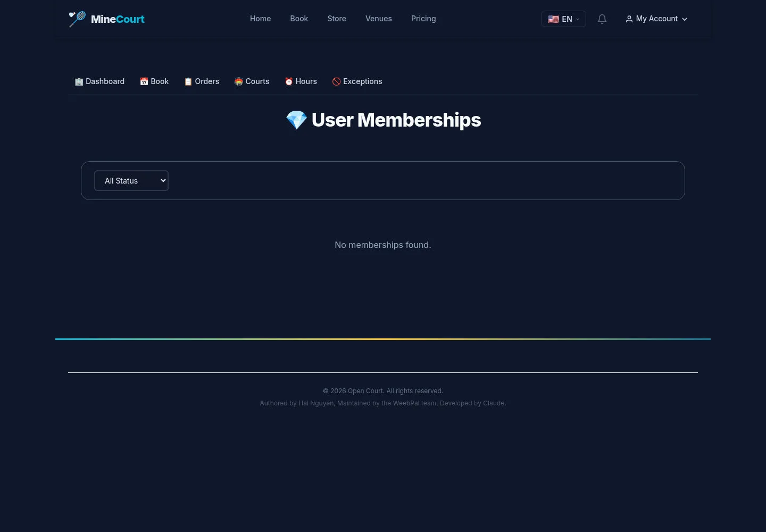Screen dimensions: 766x532
Task: Click the prohibited sign icon beside Exceptions
Action: (x=336, y=81)
